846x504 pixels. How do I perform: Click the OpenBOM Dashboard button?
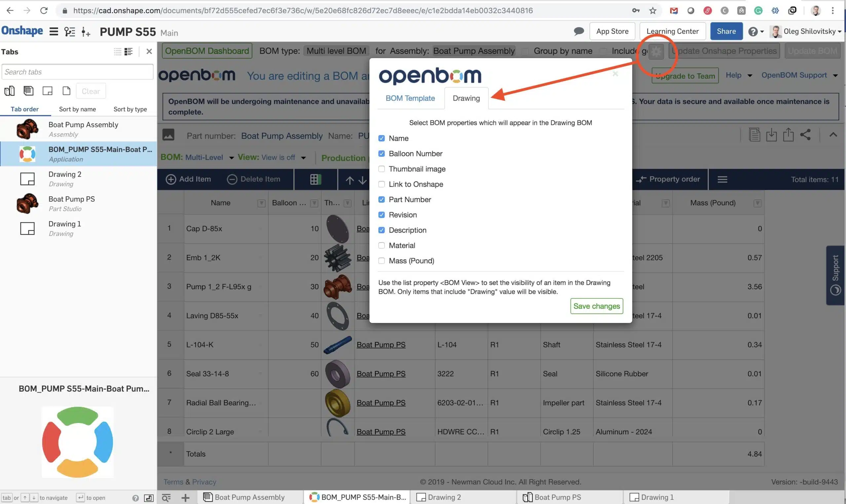click(207, 51)
